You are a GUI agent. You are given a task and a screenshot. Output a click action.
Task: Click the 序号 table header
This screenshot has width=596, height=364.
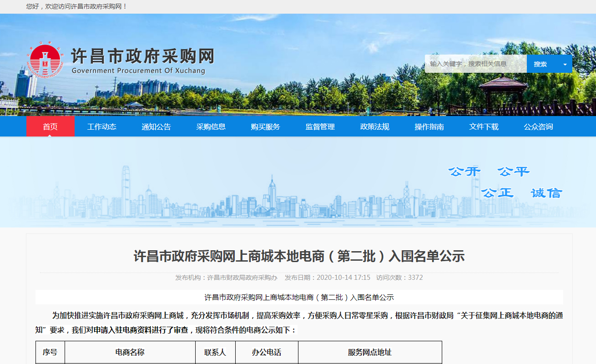pyautogui.click(x=50, y=352)
